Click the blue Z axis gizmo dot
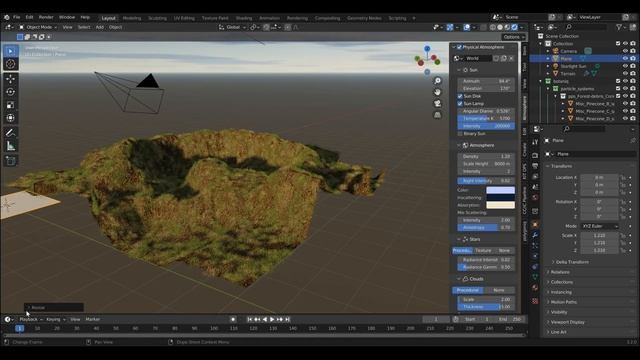Screen dimensions: 640x360 [427, 49]
